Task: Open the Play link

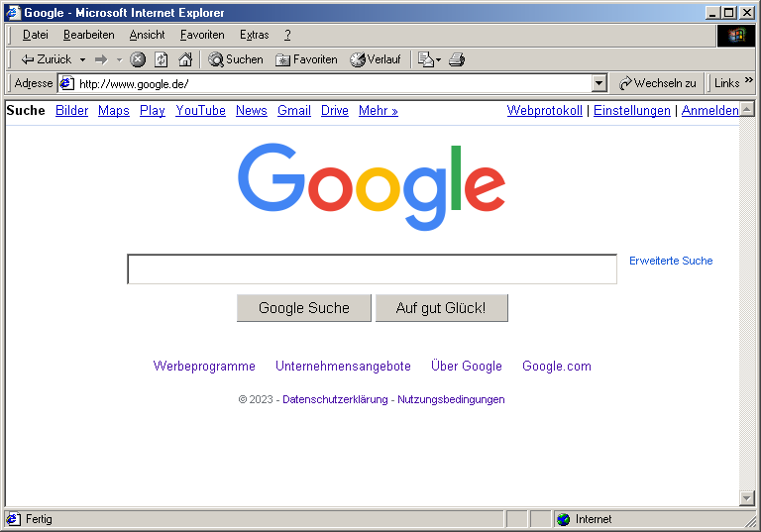Action: (153, 111)
